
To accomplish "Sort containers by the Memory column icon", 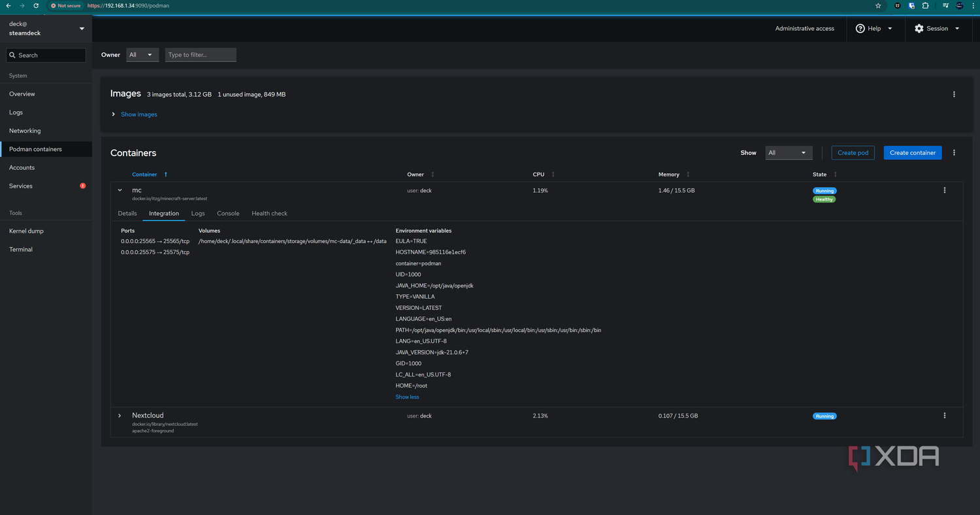I will point(688,174).
